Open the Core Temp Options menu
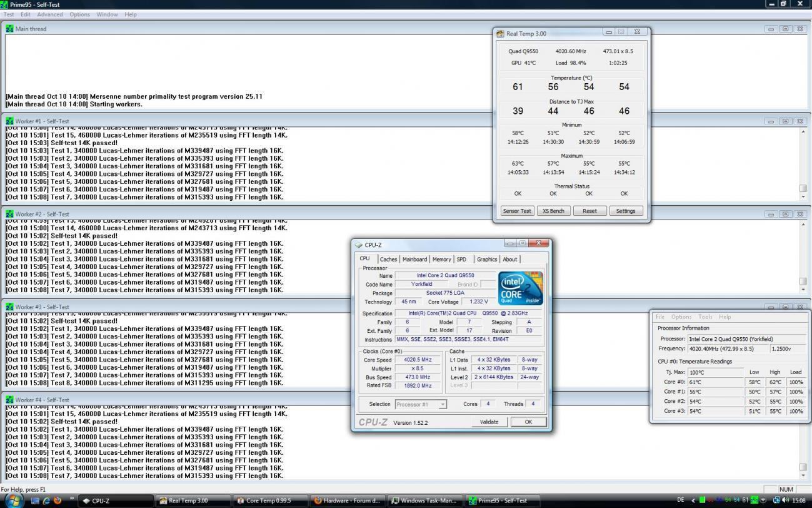The image size is (812, 508). [x=681, y=317]
